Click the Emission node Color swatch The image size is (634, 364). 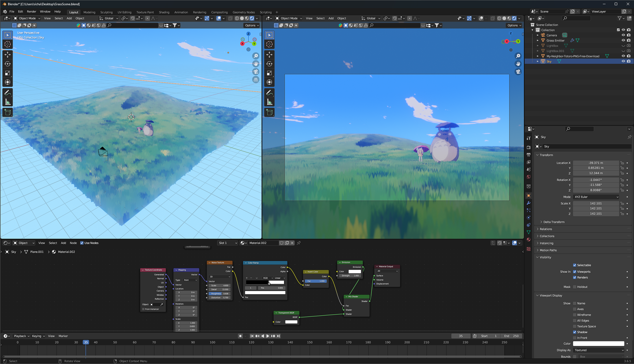pyautogui.click(x=355, y=272)
